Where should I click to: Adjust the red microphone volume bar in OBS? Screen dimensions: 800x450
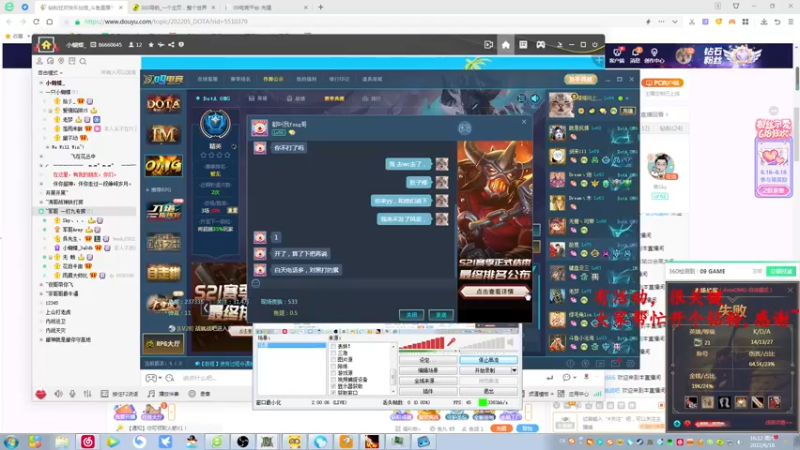(x=422, y=343)
